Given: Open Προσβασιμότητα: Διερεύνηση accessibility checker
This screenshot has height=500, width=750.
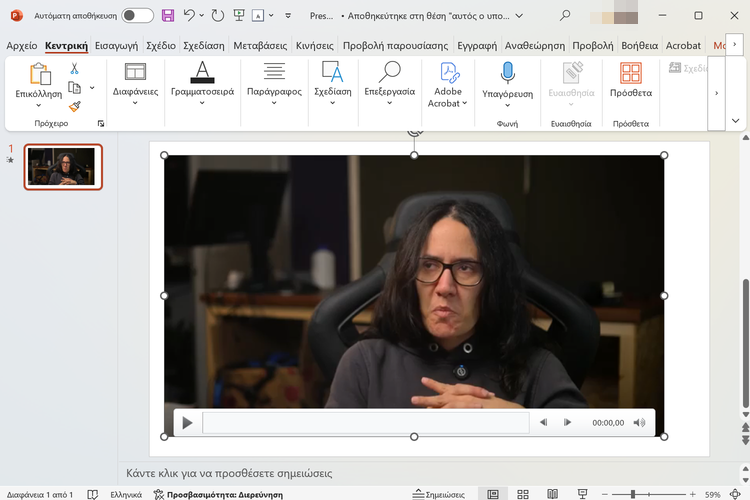Looking at the screenshot, I should 218,494.
